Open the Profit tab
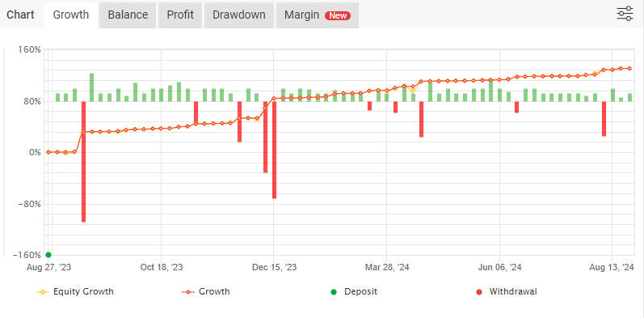The image size is (644, 318). [180, 15]
